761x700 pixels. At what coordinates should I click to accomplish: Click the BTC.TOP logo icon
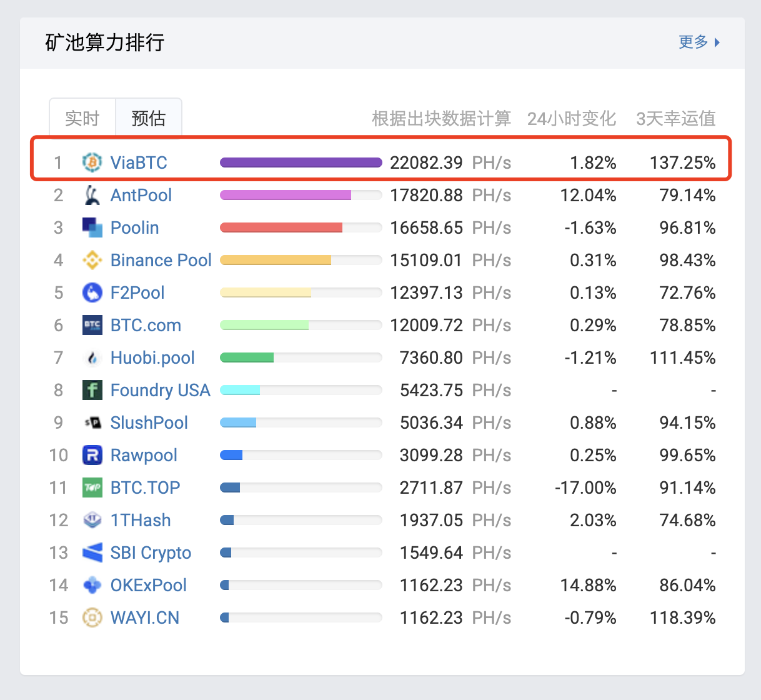tap(92, 487)
